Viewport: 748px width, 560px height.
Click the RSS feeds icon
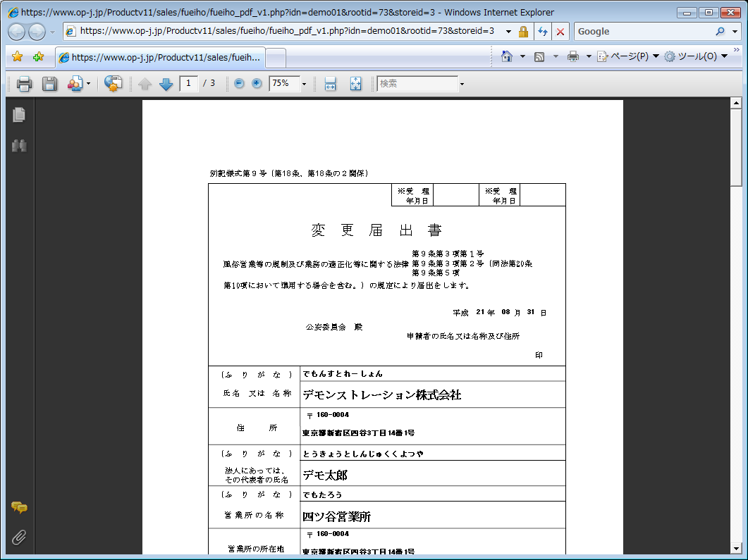click(x=539, y=57)
